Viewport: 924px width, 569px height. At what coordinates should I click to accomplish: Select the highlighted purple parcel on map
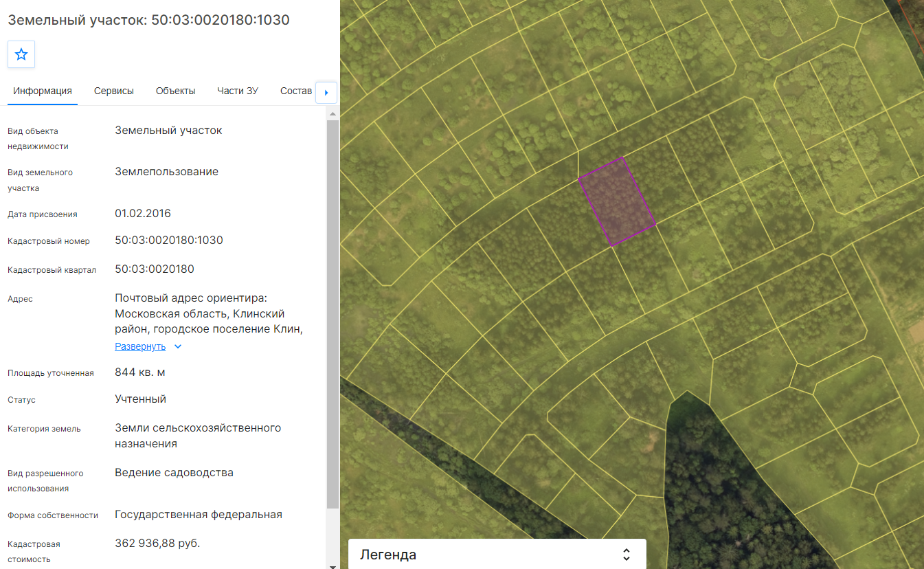pyautogui.click(x=617, y=201)
